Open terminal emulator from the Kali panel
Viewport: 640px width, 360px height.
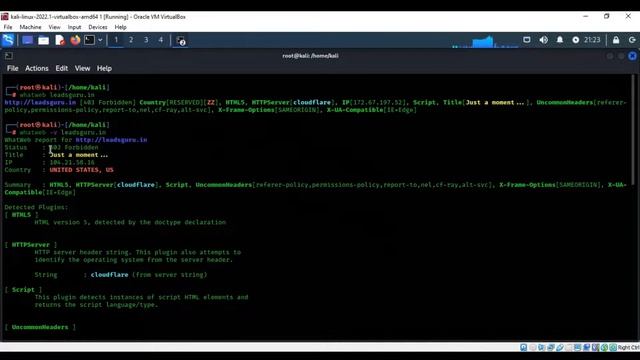click(89, 40)
